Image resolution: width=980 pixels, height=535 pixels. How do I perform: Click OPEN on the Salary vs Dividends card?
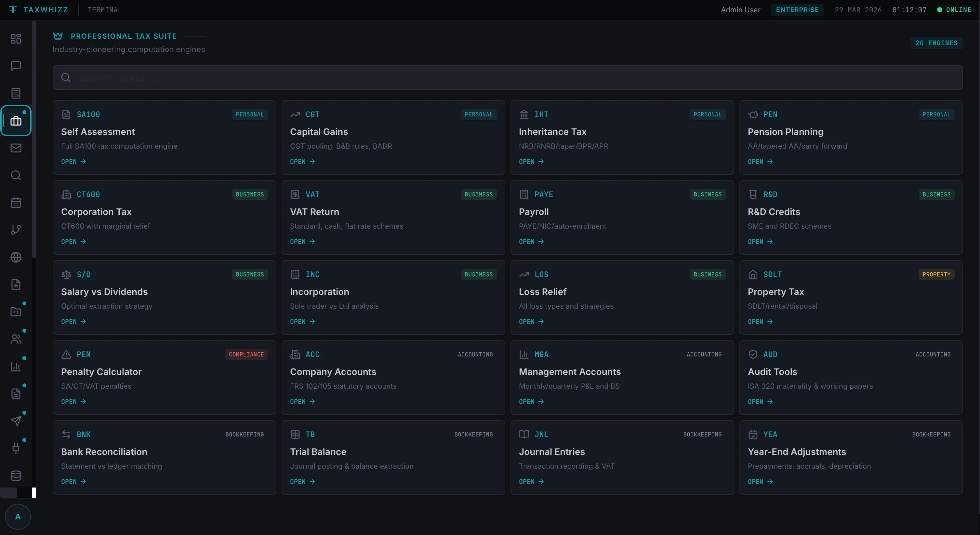tap(74, 322)
